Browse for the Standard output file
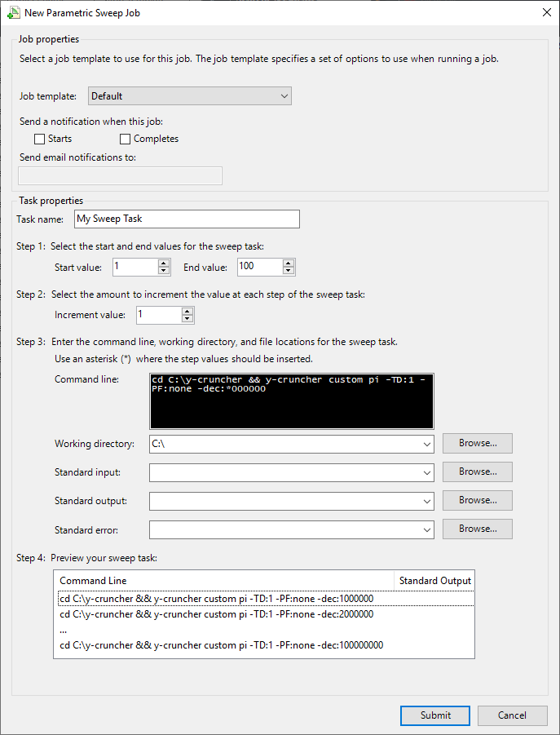 point(478,501)
